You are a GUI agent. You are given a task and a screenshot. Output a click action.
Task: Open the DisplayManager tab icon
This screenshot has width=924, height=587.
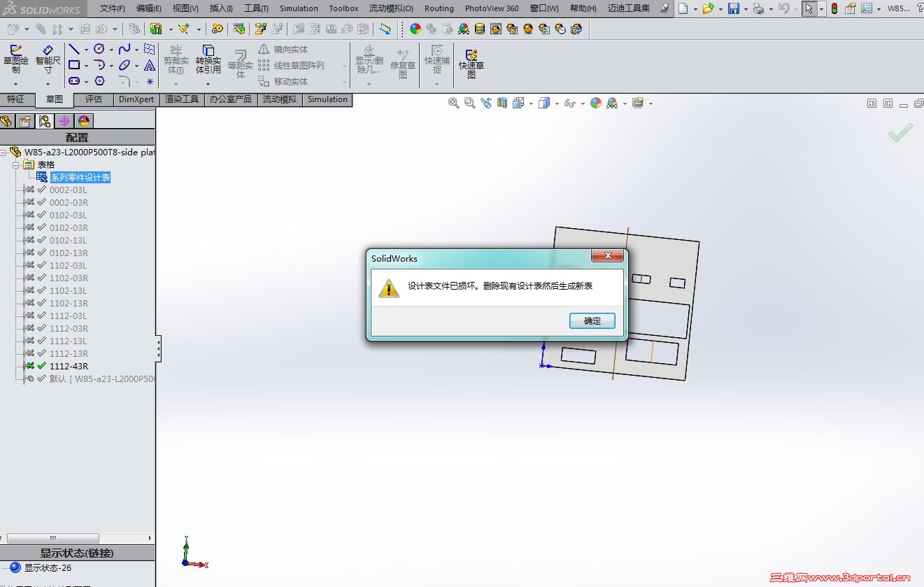[84, 121]
